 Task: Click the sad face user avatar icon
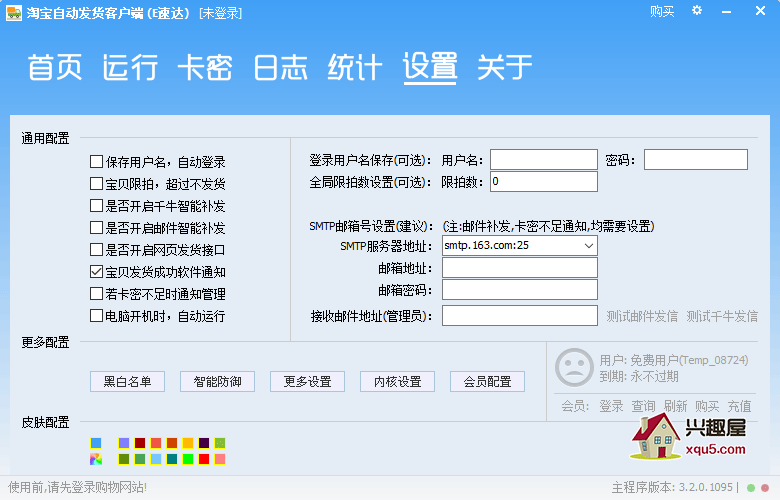click(574, 367)
